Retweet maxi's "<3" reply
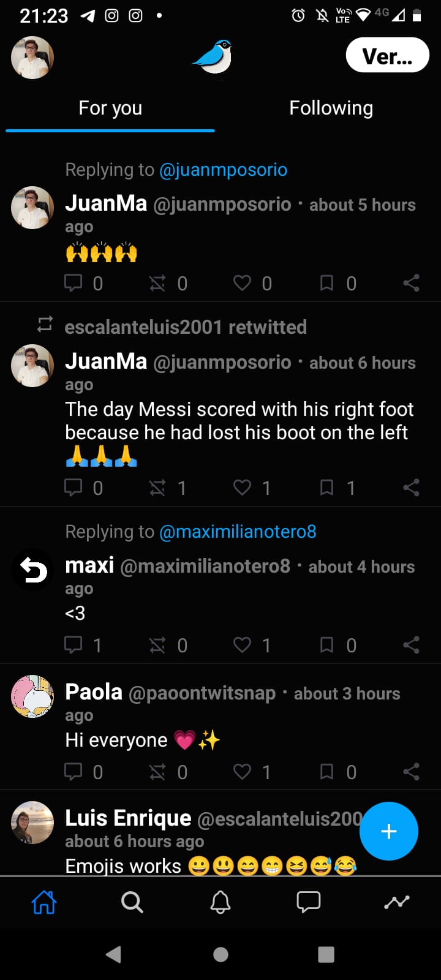Image resolution: width=441 pixels, height=980 pixels. (158, 645)
